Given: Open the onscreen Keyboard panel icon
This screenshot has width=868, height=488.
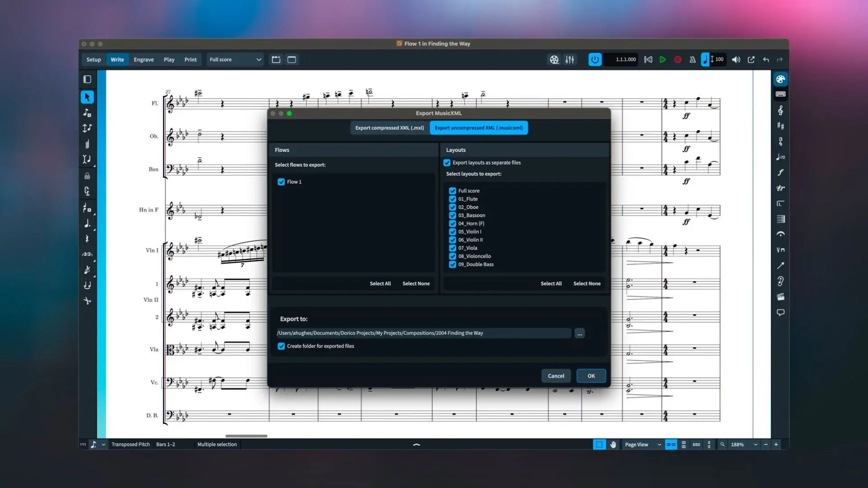Looking at the screenshot, I should click(781, 94).
